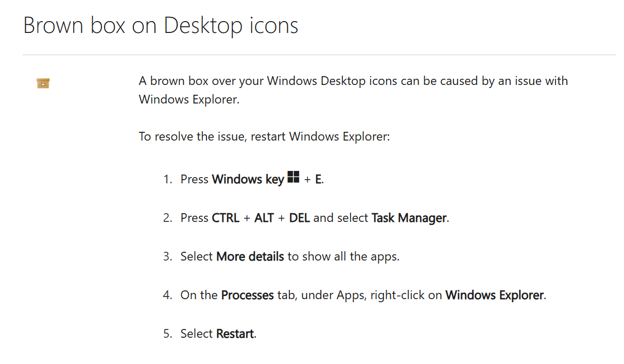
Task: Click the bold 'Windows key' text in step 1
Action: click(248, 180)
